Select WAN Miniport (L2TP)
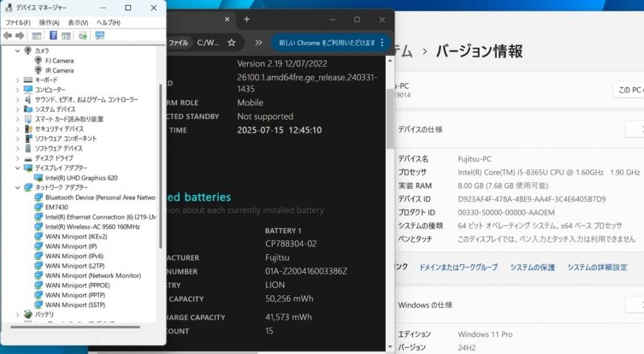This screenshot has height=354, width=644. (x=75, y=266)
